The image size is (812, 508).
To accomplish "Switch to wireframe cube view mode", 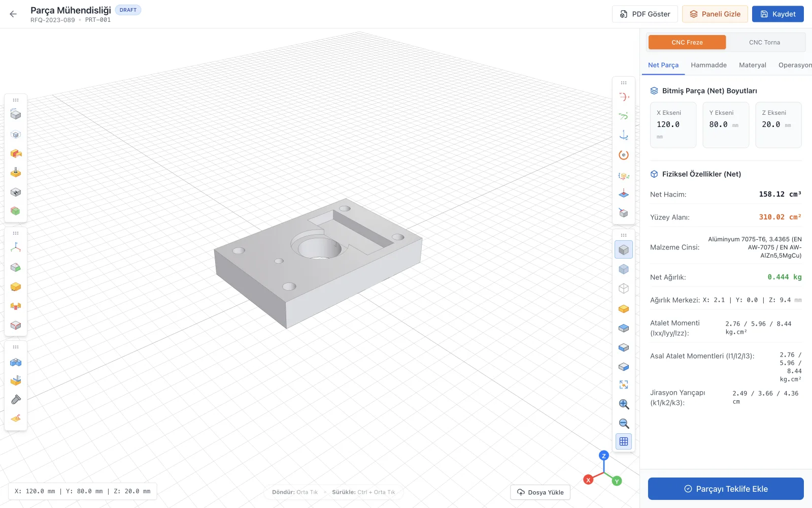I will pyautogui.click(x=624, y=289).
